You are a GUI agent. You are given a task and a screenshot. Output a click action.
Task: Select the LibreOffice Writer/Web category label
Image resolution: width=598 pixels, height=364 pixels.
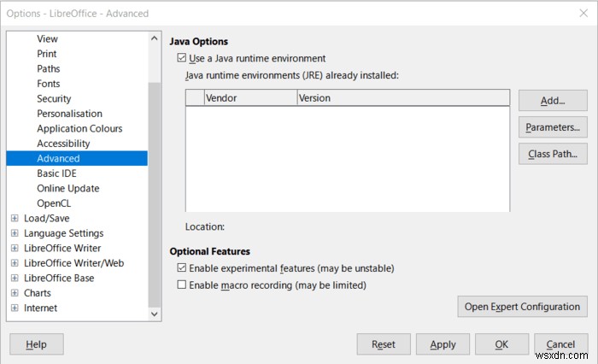(x=73, y=263)
